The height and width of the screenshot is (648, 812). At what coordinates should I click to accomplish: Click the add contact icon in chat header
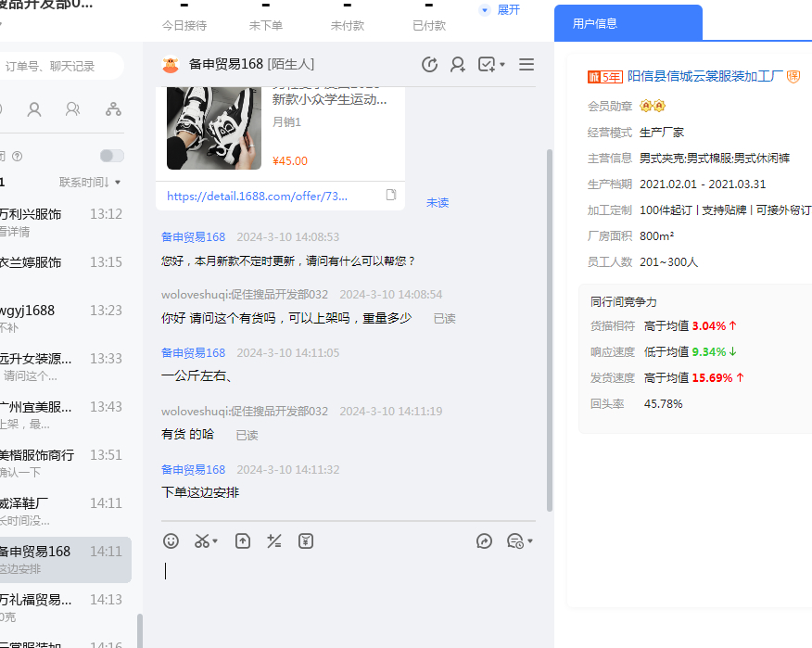[x=458, y=64]
